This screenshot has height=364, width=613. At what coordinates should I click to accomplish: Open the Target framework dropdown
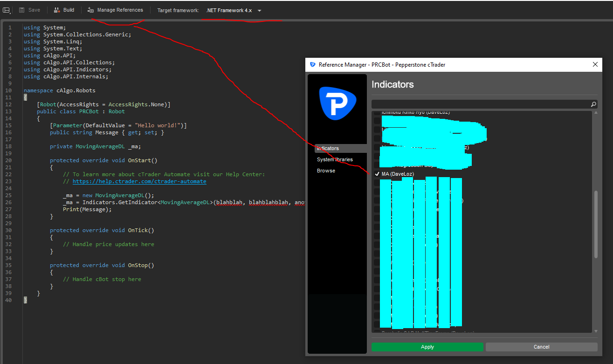pos(233,10)
